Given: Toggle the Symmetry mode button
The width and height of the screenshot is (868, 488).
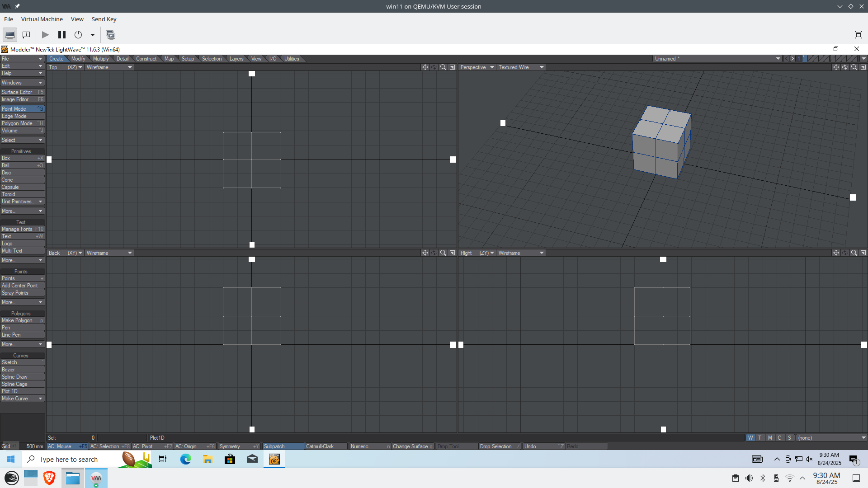Looking at the screenshot, I should [x=239, y=446].
